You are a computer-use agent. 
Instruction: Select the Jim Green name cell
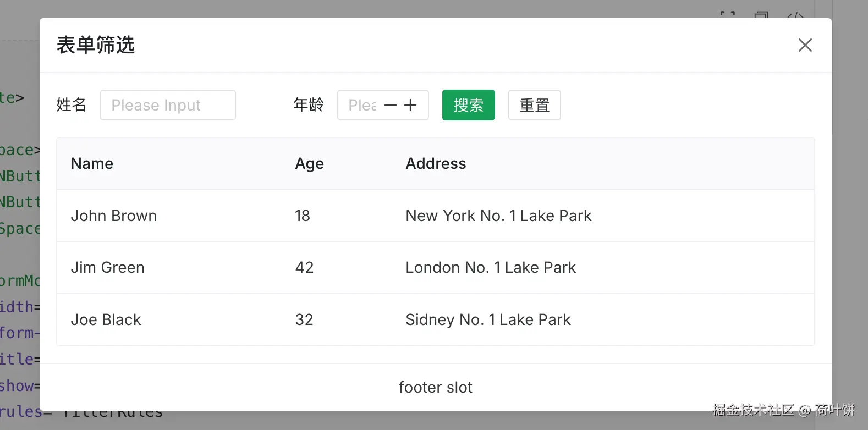pos(108,267)
